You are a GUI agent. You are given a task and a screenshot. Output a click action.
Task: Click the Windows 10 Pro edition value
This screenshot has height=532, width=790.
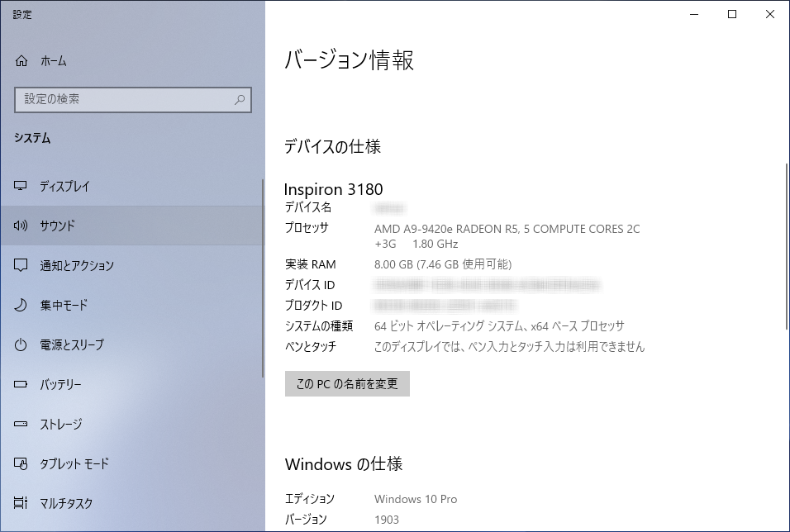416,499
